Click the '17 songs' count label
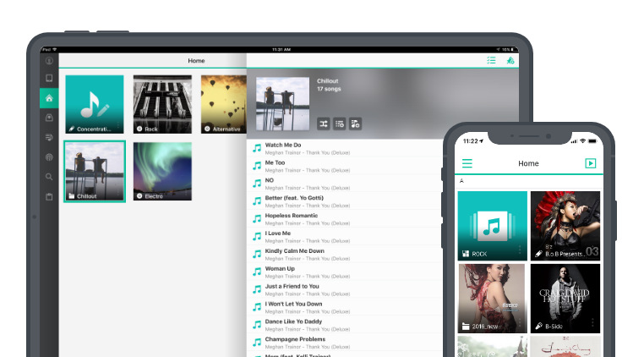644x357 pixels. tap(329, 89)
